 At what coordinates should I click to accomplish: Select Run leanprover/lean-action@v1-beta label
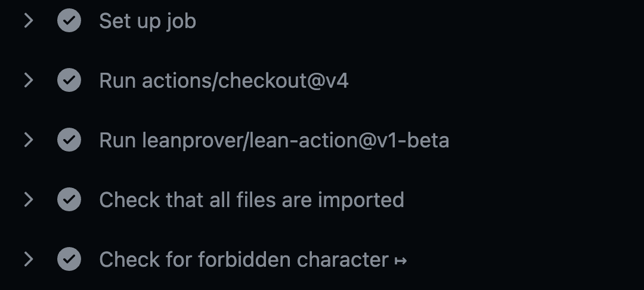click(274, 140)
